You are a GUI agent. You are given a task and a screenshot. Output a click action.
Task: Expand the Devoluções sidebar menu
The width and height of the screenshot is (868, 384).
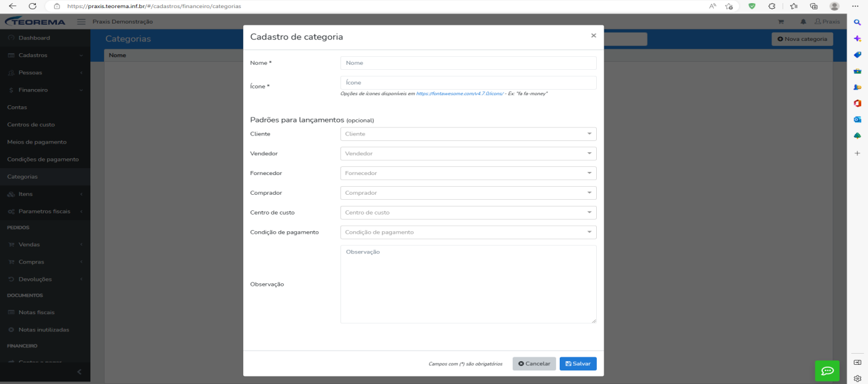[x=45, y=279]
